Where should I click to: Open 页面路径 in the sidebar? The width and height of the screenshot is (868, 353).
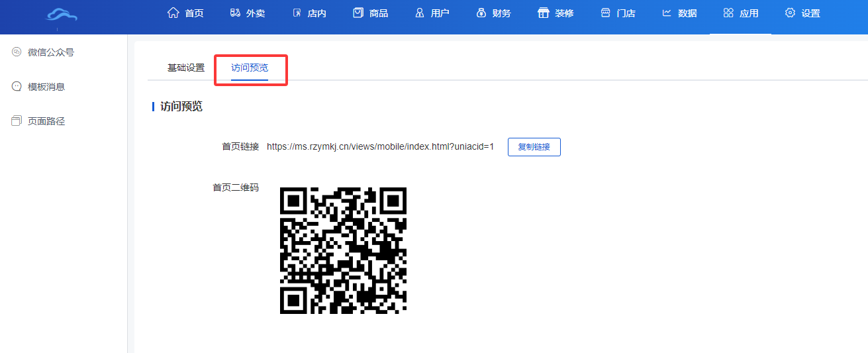pyautogui.click(x=46, y=121)
